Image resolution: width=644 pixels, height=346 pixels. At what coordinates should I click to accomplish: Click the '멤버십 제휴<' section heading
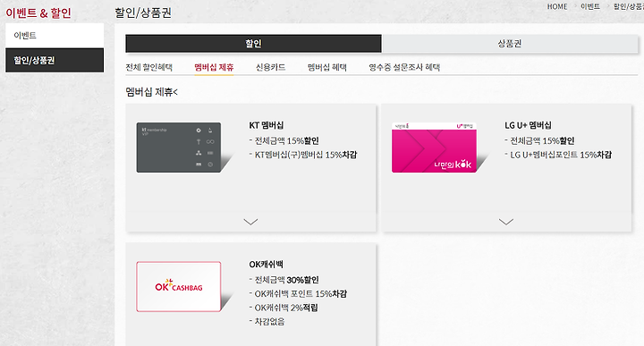point(151,92)
